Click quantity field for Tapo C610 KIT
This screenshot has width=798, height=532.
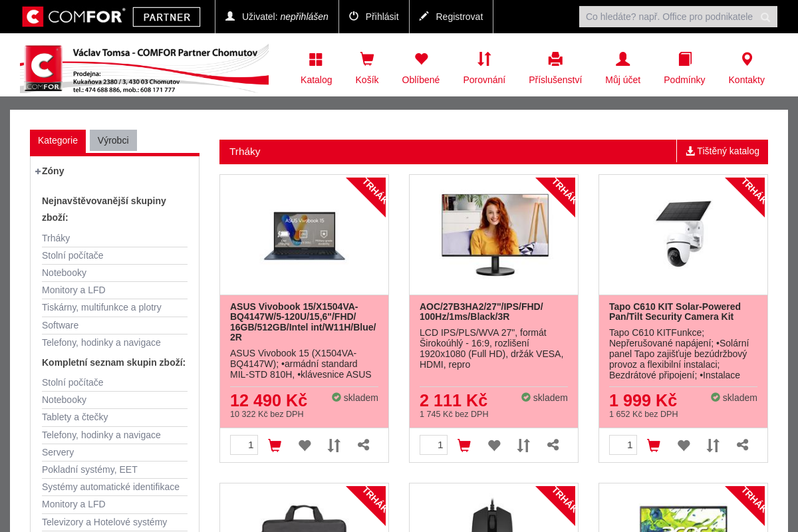[623, 445]
